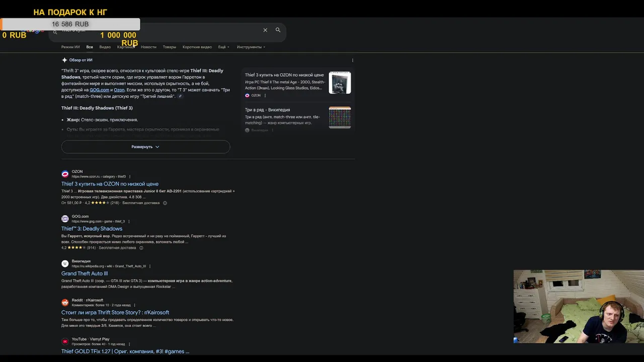Click the OZON logo in the side card
Screen dimensions: 644x362
247,96
